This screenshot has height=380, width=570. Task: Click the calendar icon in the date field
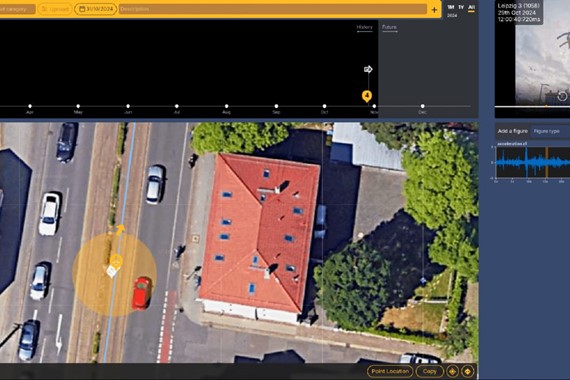(x=82, y=9)
